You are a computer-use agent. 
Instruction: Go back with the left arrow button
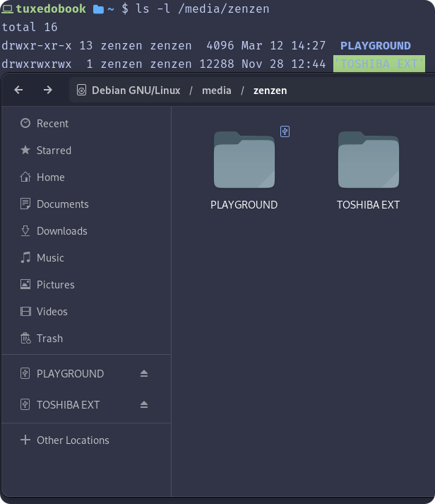coord(18,90)
